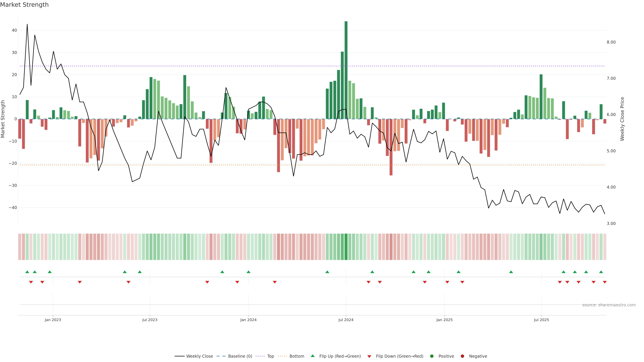Click the Jan 2024 x-axis label
Screen dimensions: 644x362
tap(248, 320)
